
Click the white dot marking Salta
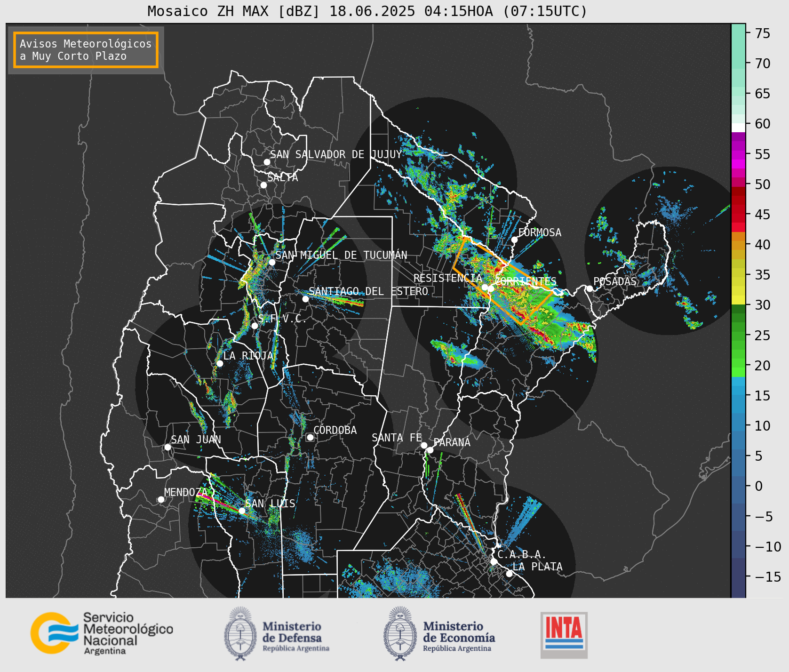point(264,185)
